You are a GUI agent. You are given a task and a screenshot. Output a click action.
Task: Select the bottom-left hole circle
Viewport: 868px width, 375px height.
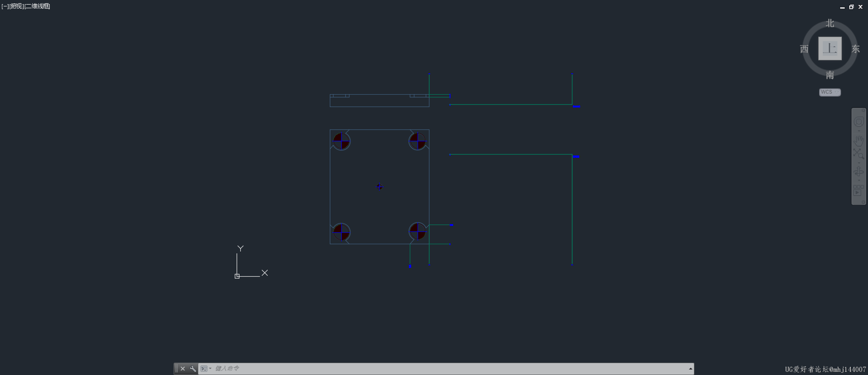tap(341, 232)
